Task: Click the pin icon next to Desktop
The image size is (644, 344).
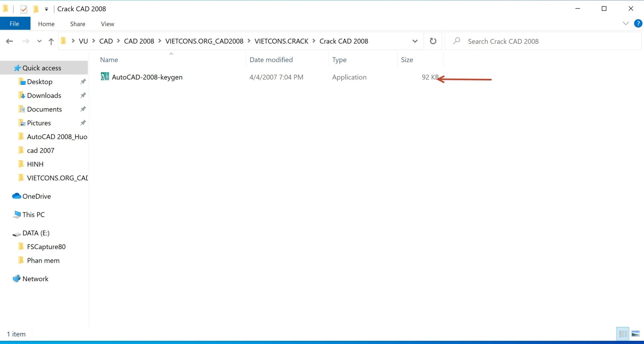Action: click(83, 82)
